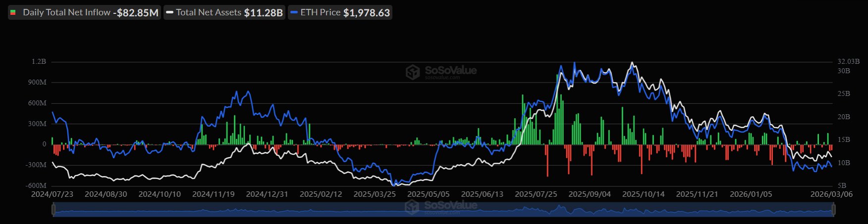
Task: Click the white Total Net Assets legend marker
Action: click(169, 12)
